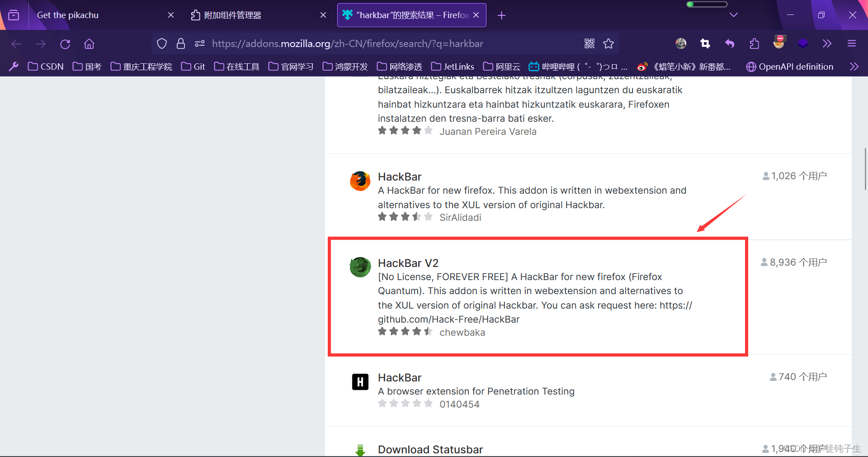Open the 鸿蒙开发 bookmarks folder
The image size is (868, 457).
click(x=345, y=67)
